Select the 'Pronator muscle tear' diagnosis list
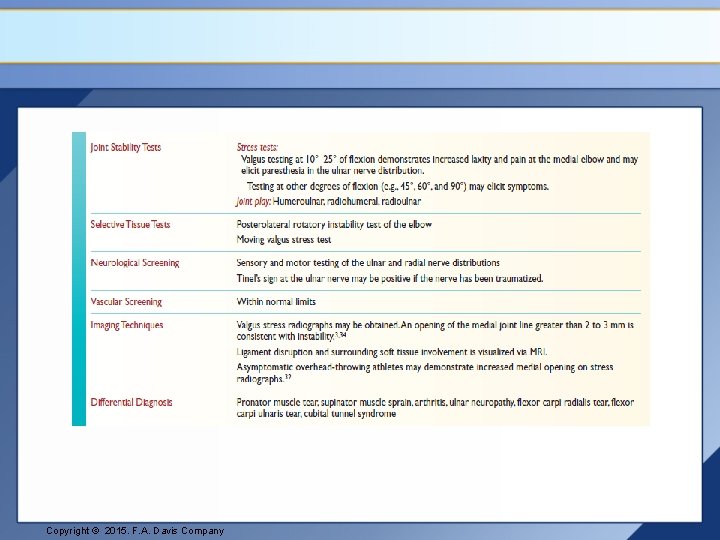The width and height of the screenshot is (720, 540). (435, 408)
